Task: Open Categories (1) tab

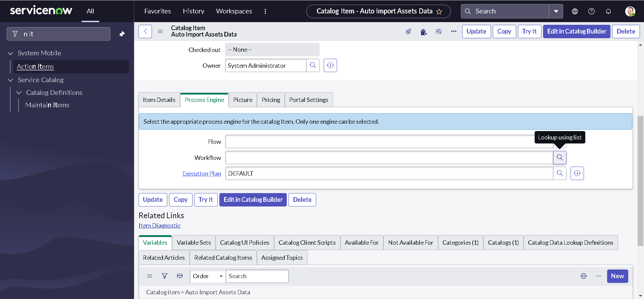Action: pyautogui.click(x=461, y=243)
